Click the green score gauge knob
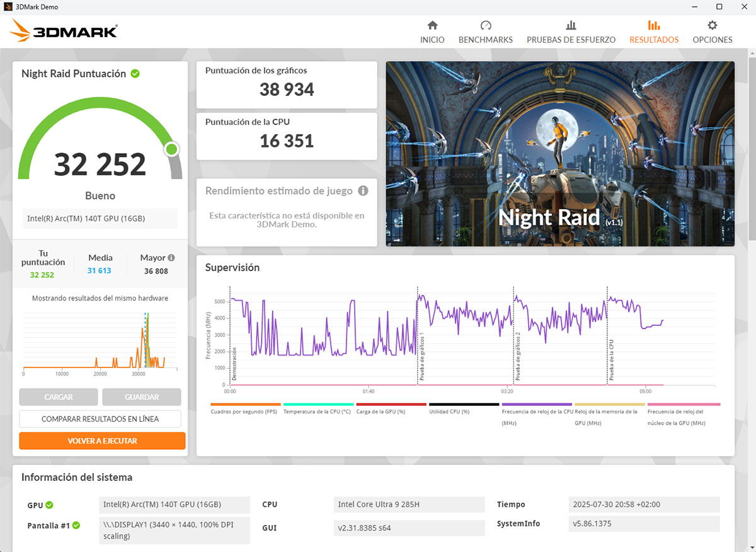This screenshot has width=756, height=552. 171,149
